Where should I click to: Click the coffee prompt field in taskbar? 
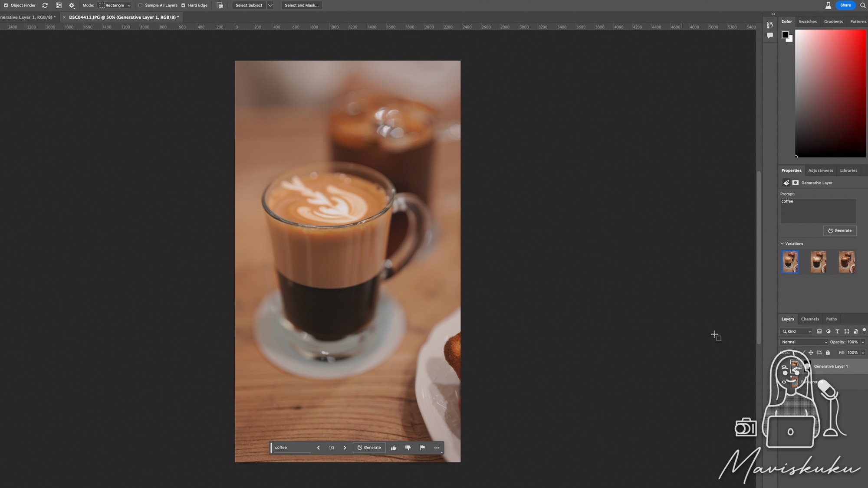point(292,448)
